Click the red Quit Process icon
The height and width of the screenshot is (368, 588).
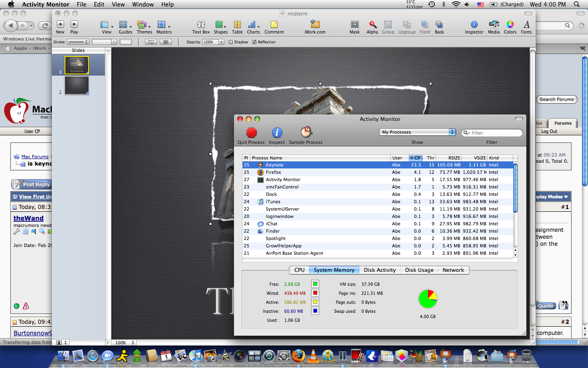coord(251,132)
